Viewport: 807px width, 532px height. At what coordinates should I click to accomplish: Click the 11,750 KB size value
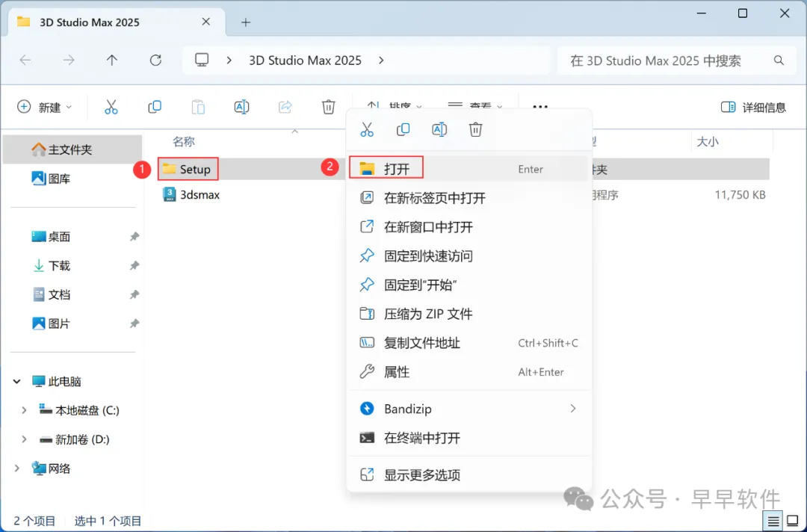coord(740,194)
